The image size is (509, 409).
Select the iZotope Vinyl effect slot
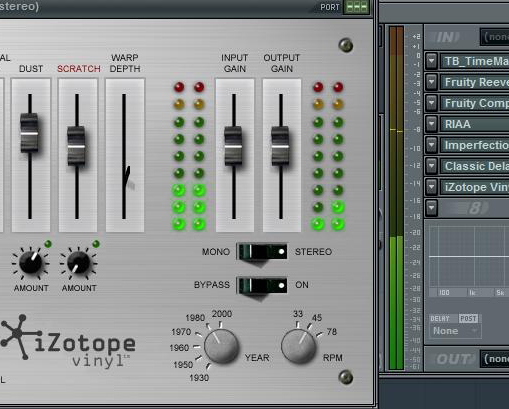coord(475,187)
